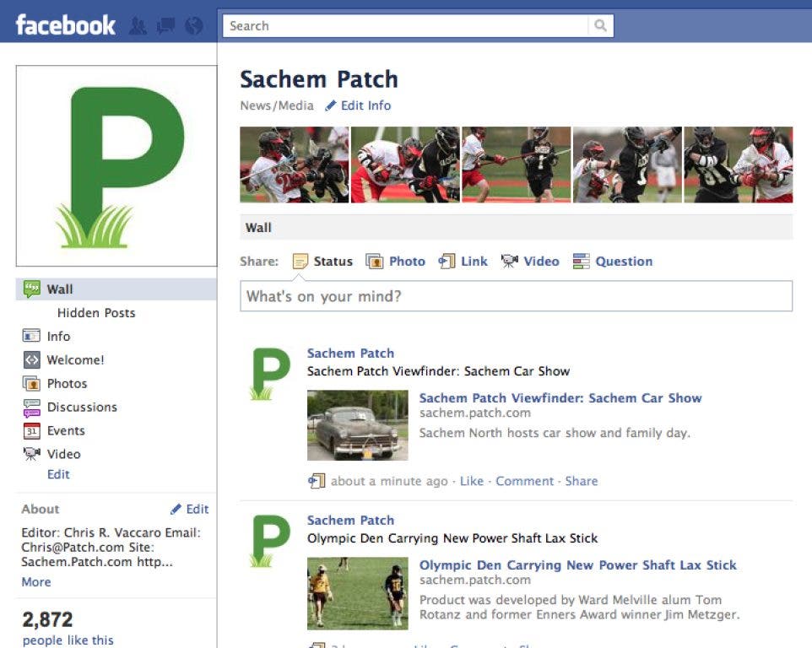Select the Question share option
Image resolution: width=812 pixels, height=648 pixels.
(613, 262)
